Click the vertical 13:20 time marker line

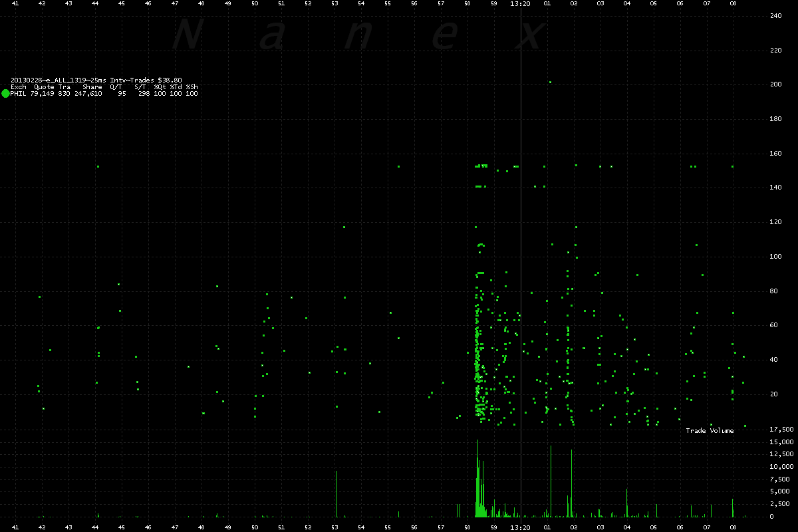[x=521, y=266]
